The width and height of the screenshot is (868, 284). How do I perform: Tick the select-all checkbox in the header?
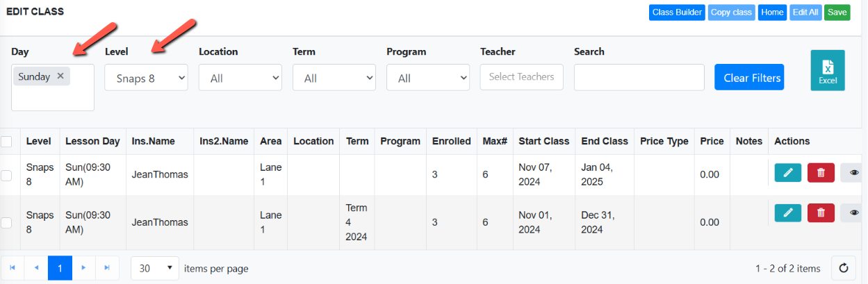click(x=7, y=142)
